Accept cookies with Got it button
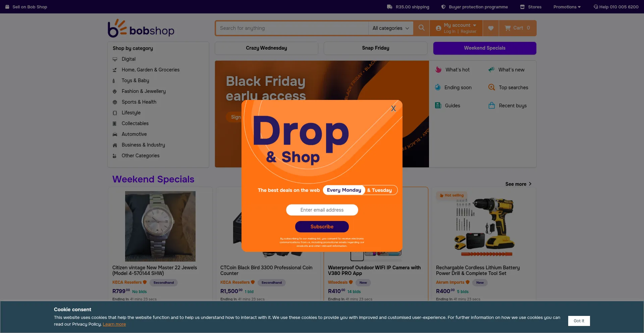 579,321
